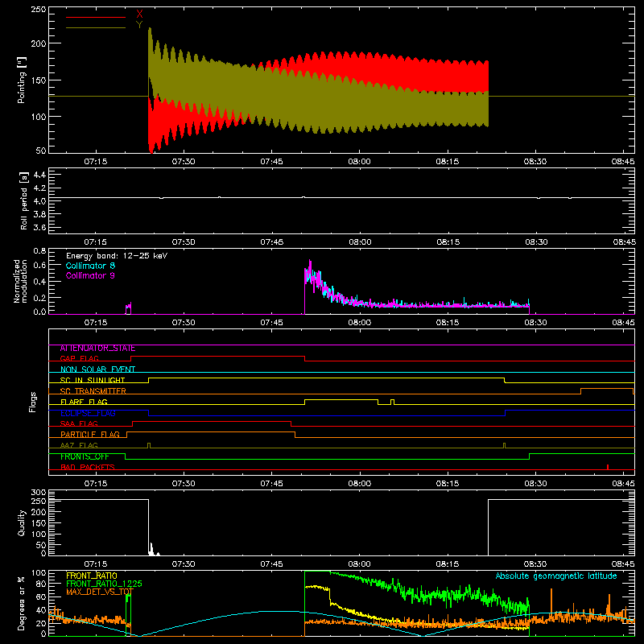Click the 40 tick on Degrees axis

tap(41, 610)
